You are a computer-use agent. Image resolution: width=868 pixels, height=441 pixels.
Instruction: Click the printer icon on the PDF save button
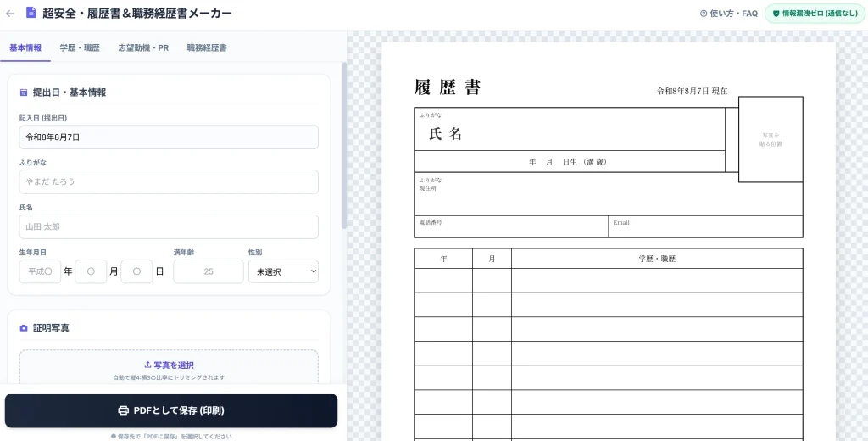click(124, 410)
